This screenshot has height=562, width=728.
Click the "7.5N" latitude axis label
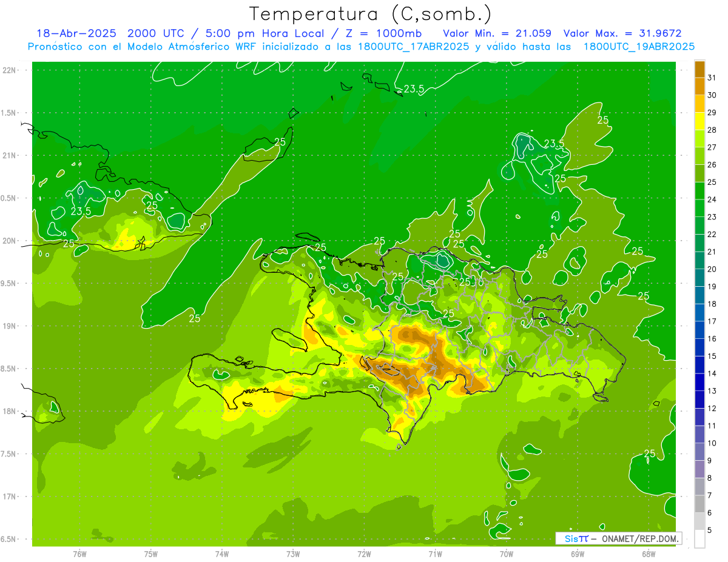(7, 454)
